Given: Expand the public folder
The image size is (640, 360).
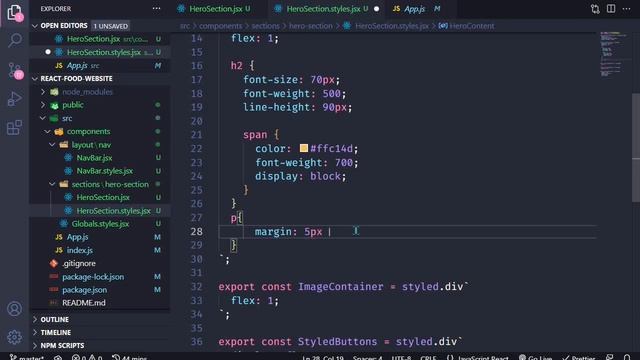Looking at the screenshot, I should (x=43, y=105).
